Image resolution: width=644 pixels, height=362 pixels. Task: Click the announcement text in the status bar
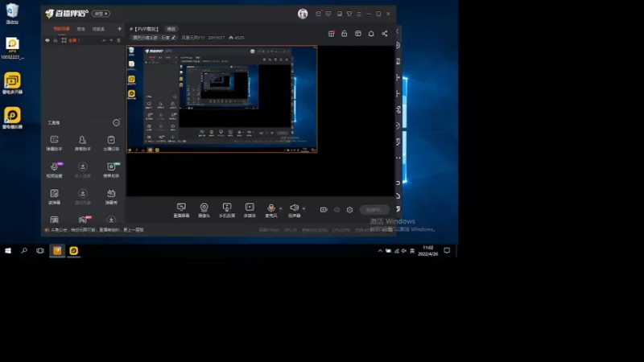click(x=97, y=230)
